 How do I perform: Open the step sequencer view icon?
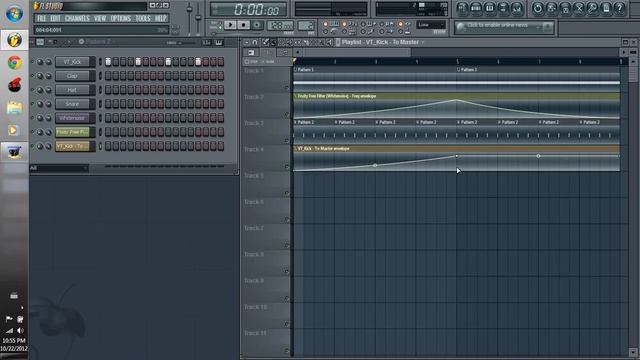(476, 8)
